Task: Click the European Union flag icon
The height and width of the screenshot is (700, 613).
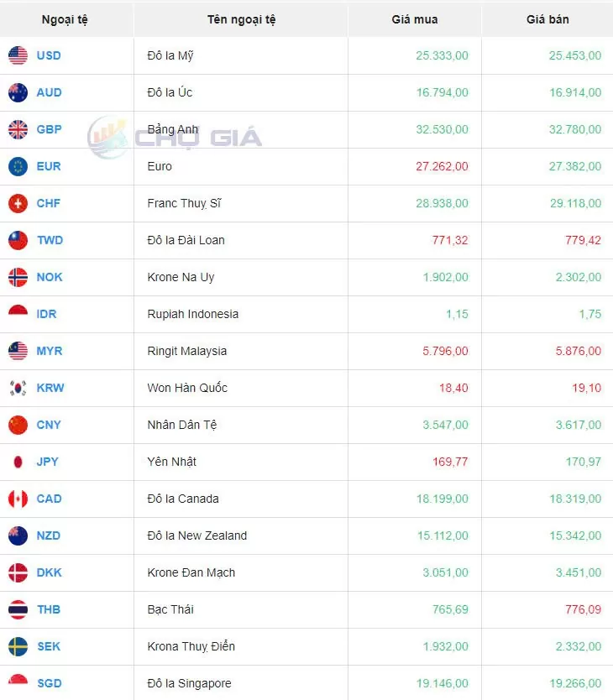Action: [x=18, y=166]
